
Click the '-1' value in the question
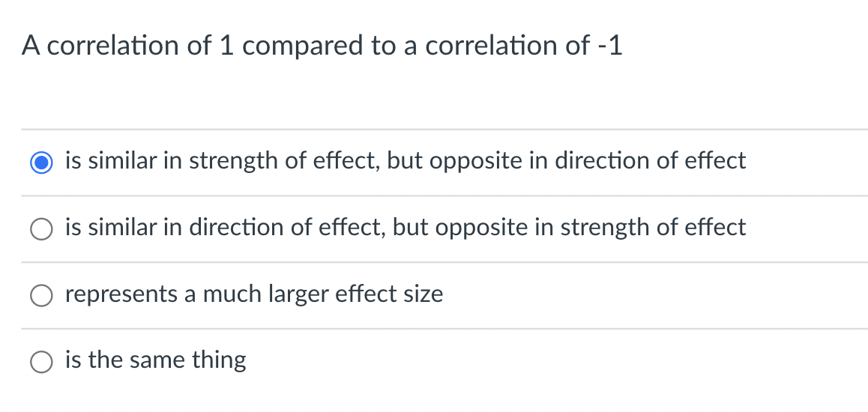click(x=611, y=46)
